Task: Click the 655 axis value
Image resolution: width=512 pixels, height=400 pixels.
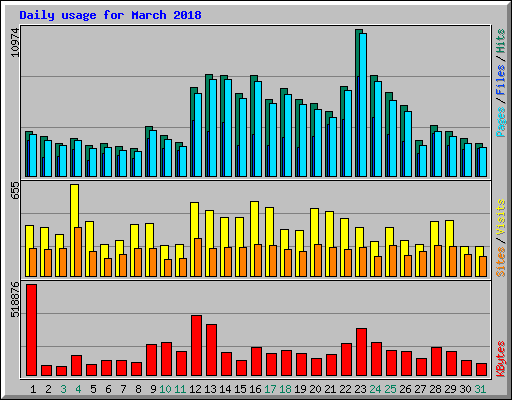Action: tap(15, 191)
